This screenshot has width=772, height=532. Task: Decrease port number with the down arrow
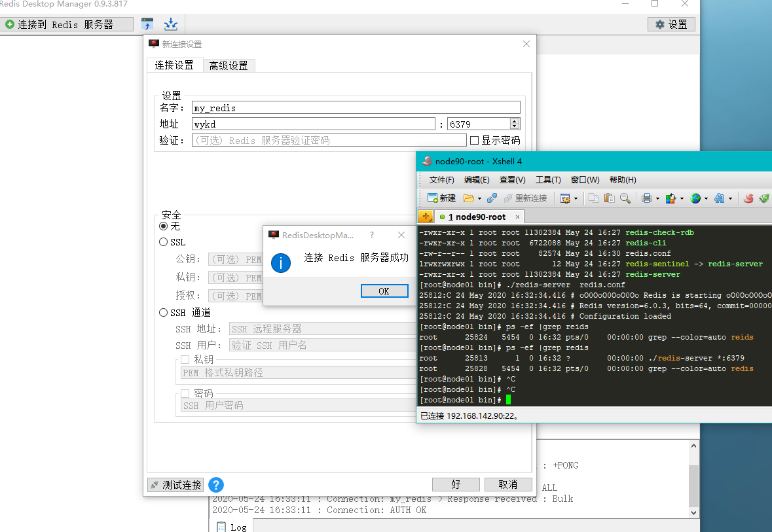515,127
